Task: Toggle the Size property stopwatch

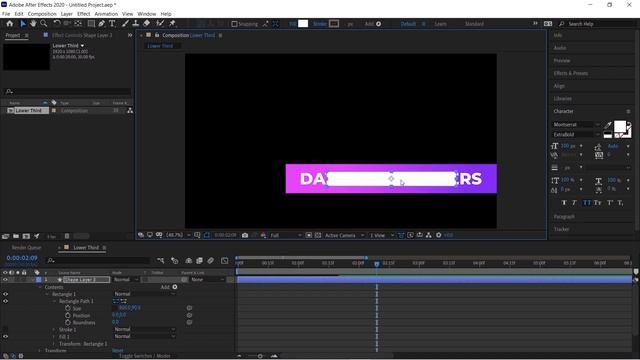Action: click(x=68, y=308)
